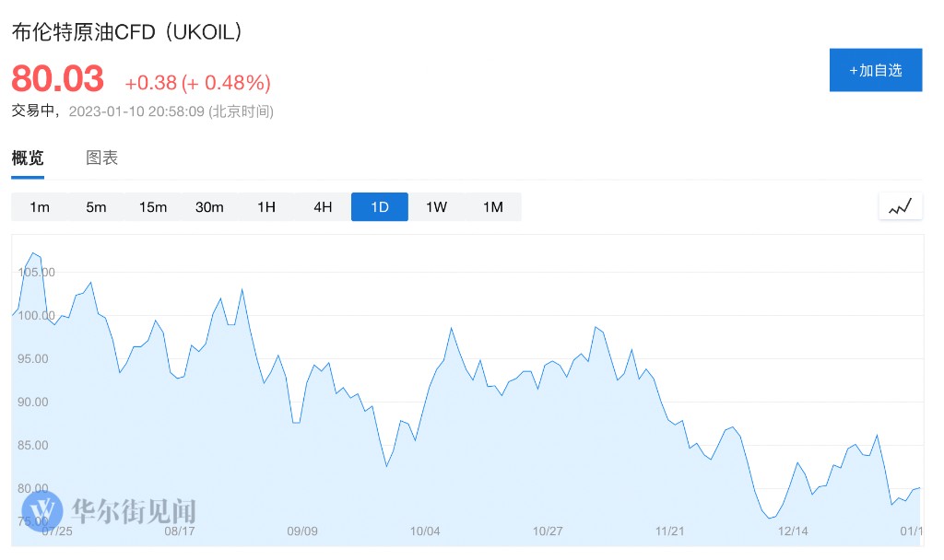944x560 pixels.
Task: Click the 布伦特原油CFD (UKOIL) title
Action: coord(127,31)
